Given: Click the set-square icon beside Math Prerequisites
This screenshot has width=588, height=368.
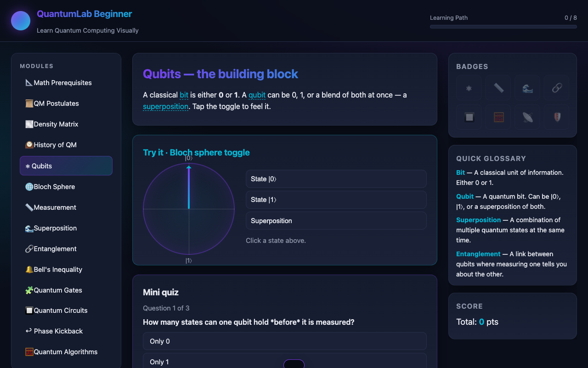Looking at the screenshot, I should click(x=29, y=83).
